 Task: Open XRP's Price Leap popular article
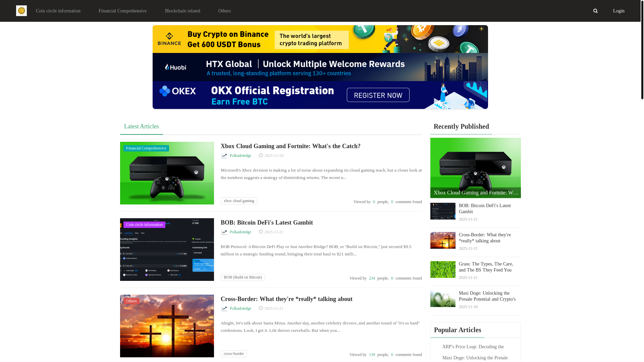(x=473, y=347)
